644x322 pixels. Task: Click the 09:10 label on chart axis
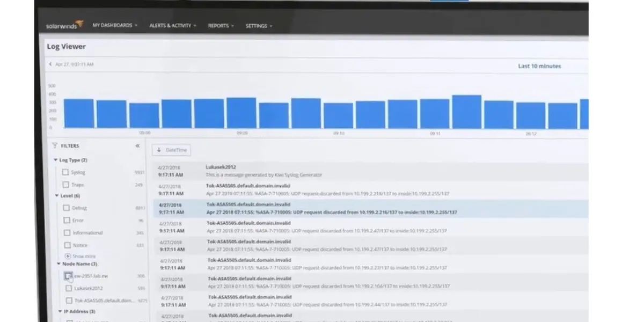[x=339, y=134]
